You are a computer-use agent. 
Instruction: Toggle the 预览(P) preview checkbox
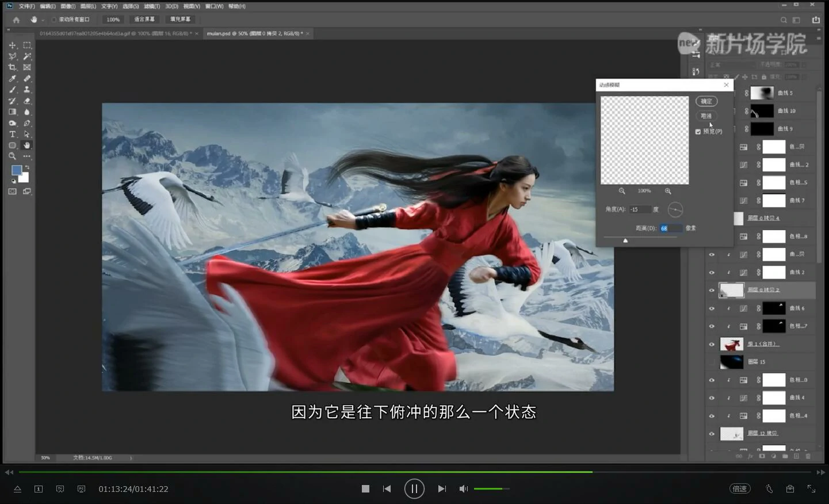(698, 132)
